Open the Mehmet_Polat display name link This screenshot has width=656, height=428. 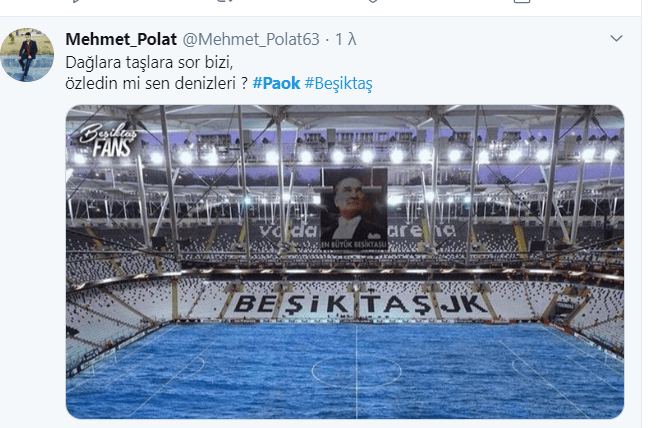[121, 39]
